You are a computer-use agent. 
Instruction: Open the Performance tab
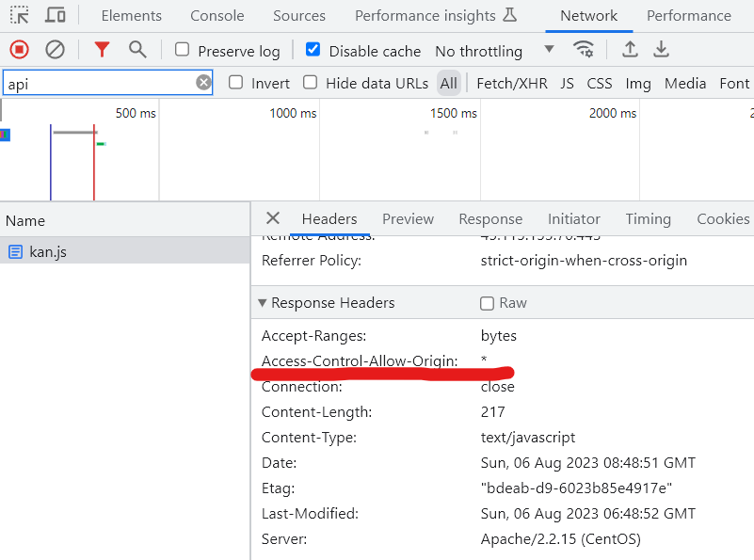(x=689, y=16)
